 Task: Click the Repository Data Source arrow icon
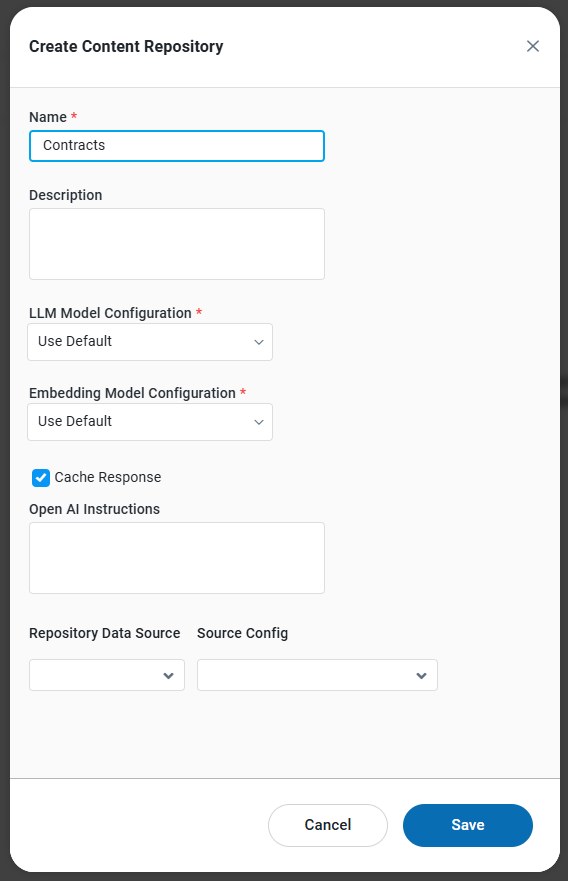coord(168,675)
